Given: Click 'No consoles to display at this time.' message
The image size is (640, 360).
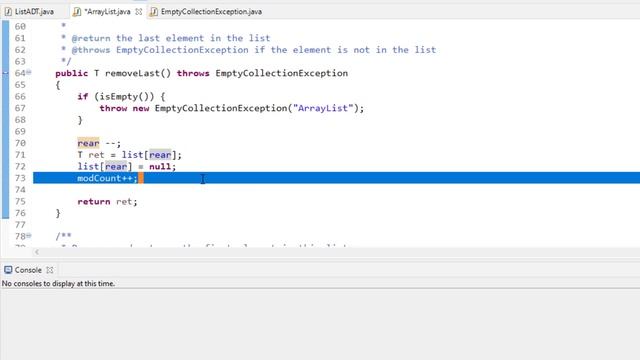Looking at the screenshot, I should coord(58,283).
